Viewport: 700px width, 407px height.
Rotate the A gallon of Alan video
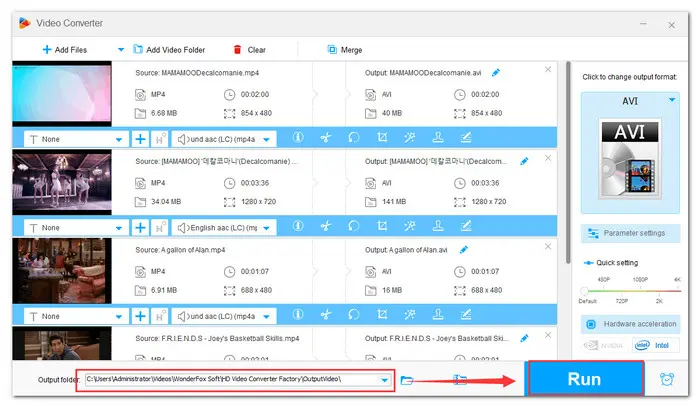click(354, 315)
